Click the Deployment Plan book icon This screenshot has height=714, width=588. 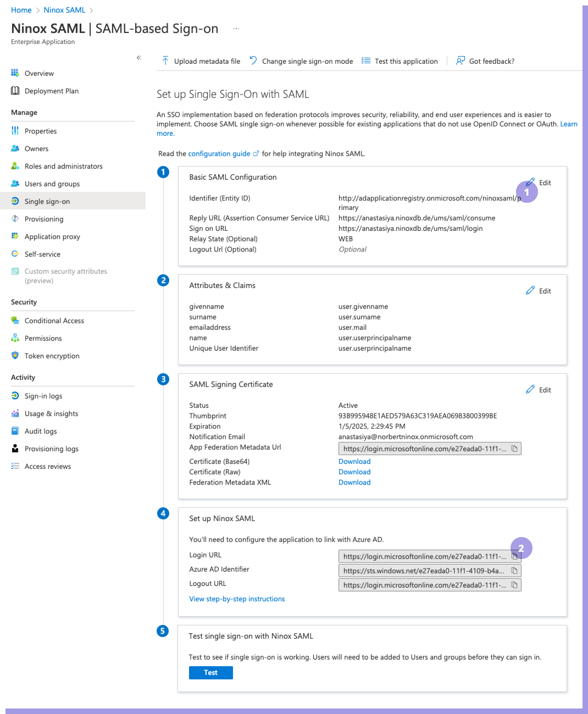[15, 90]
